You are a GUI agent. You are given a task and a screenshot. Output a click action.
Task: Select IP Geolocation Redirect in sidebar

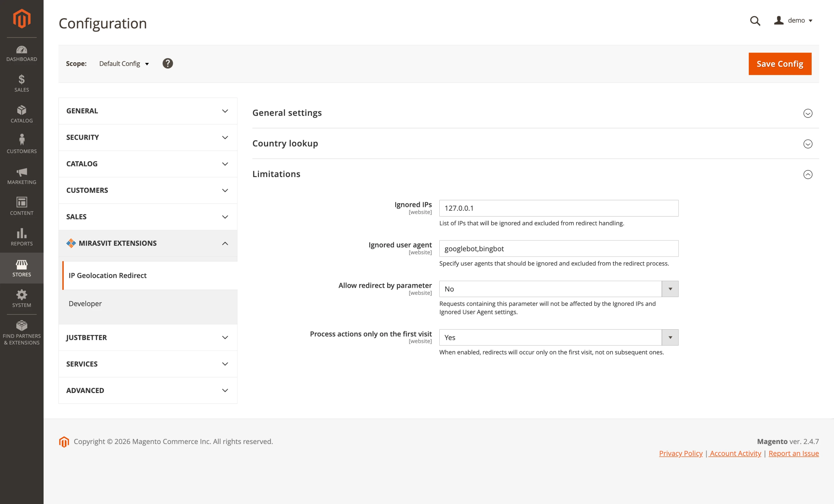point(107,275)
